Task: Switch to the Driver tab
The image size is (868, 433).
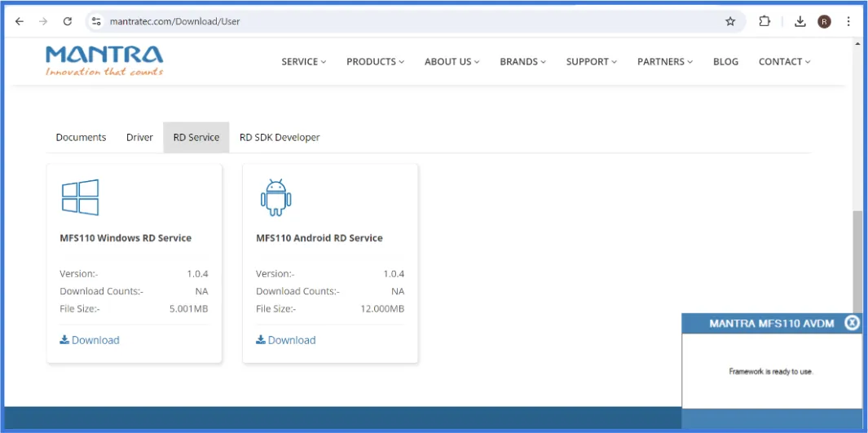Action: click(x=139, y=137)
